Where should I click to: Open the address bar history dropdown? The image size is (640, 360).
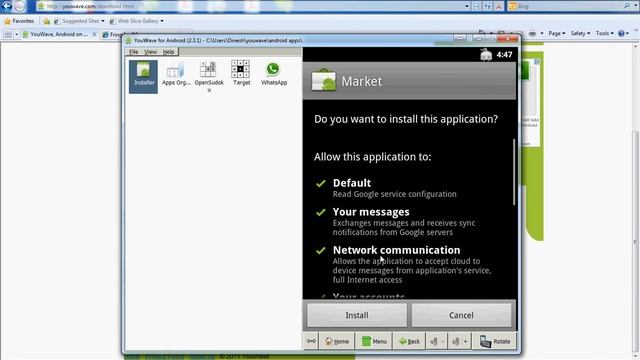pos(467,6)
